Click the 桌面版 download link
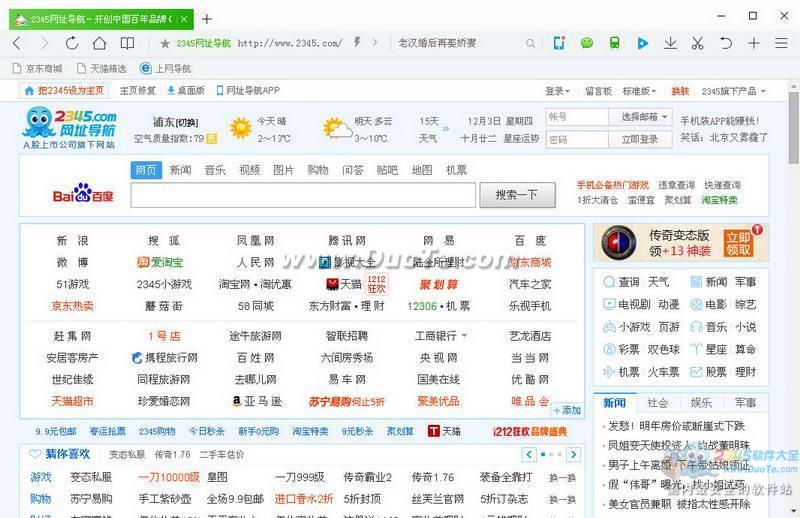Viewport: 800px width, 518px height. point(186,91)
